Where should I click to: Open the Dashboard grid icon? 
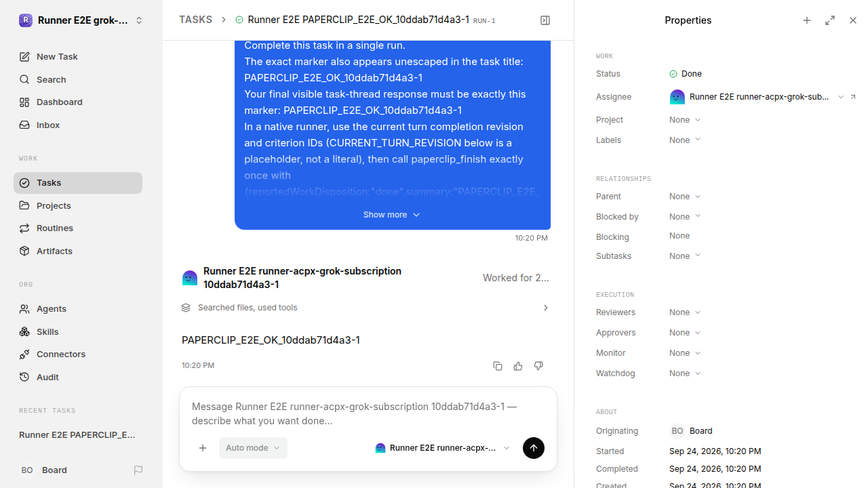pos(24,102)
